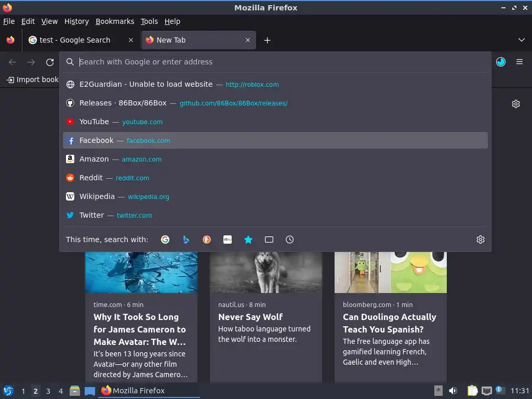
Task: Open the File menu
Action: point(9,21)
